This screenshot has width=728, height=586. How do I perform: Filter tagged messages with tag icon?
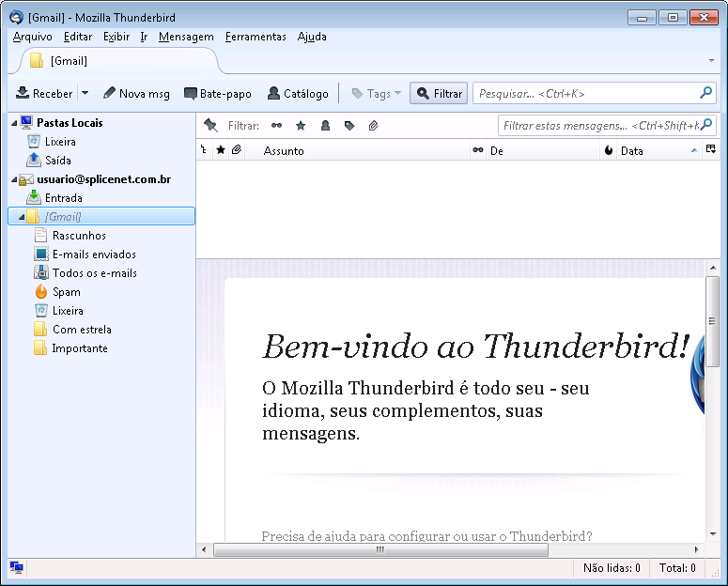349,126
